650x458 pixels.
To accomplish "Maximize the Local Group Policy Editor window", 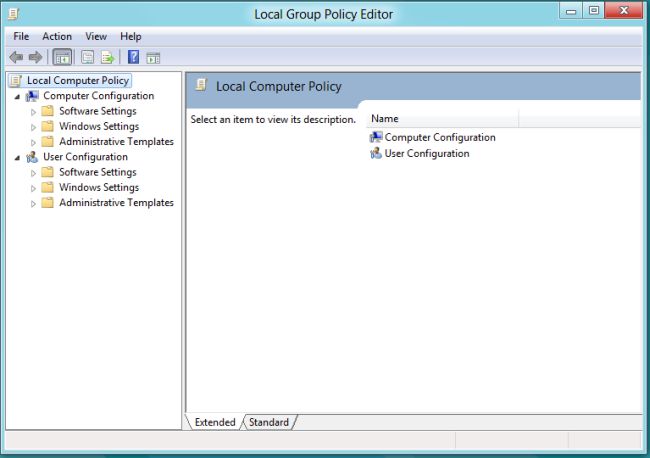I will coord(594,10).
